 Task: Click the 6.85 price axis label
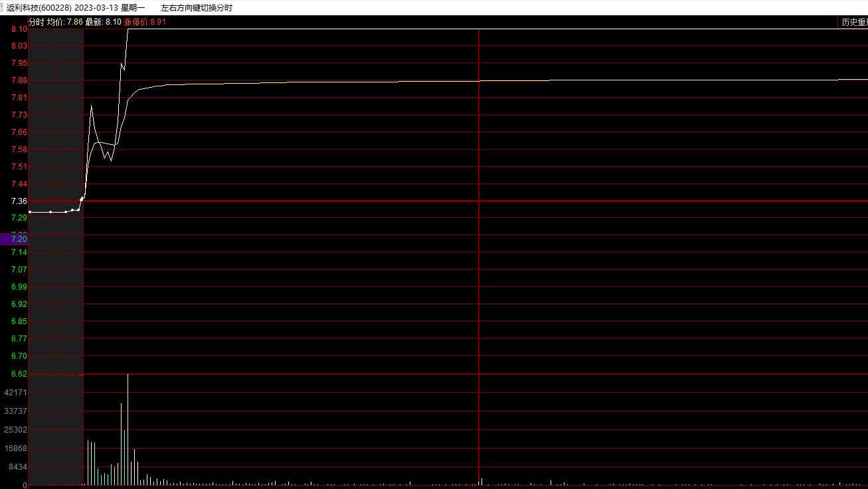19,322
